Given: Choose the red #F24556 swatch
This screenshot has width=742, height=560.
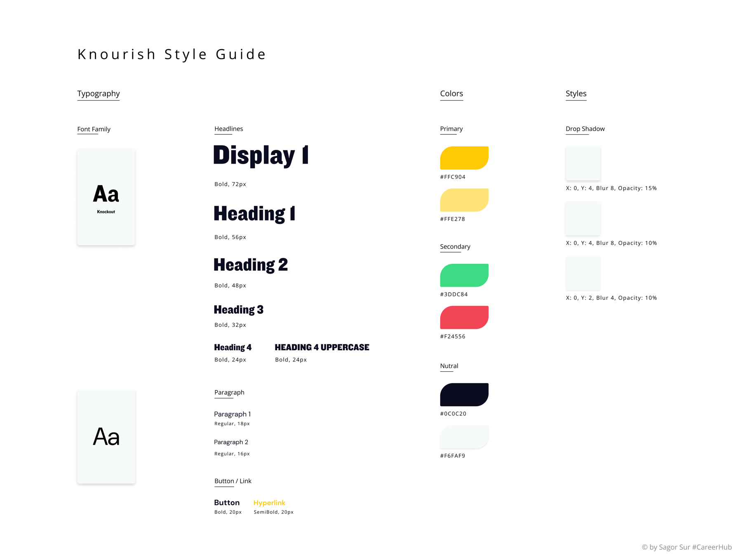Looking at the screenshot, I should click(464, 317).
